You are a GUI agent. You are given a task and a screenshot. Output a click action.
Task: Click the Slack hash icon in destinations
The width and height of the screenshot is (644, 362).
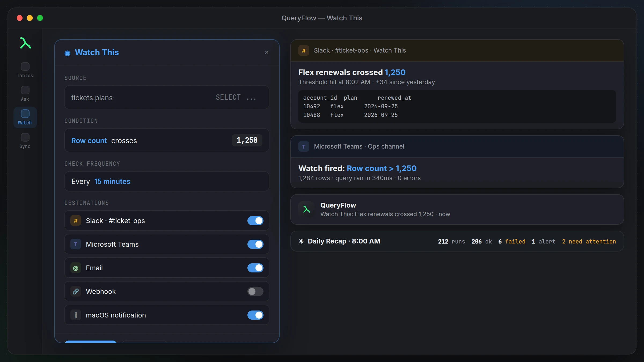coord(76,221)
